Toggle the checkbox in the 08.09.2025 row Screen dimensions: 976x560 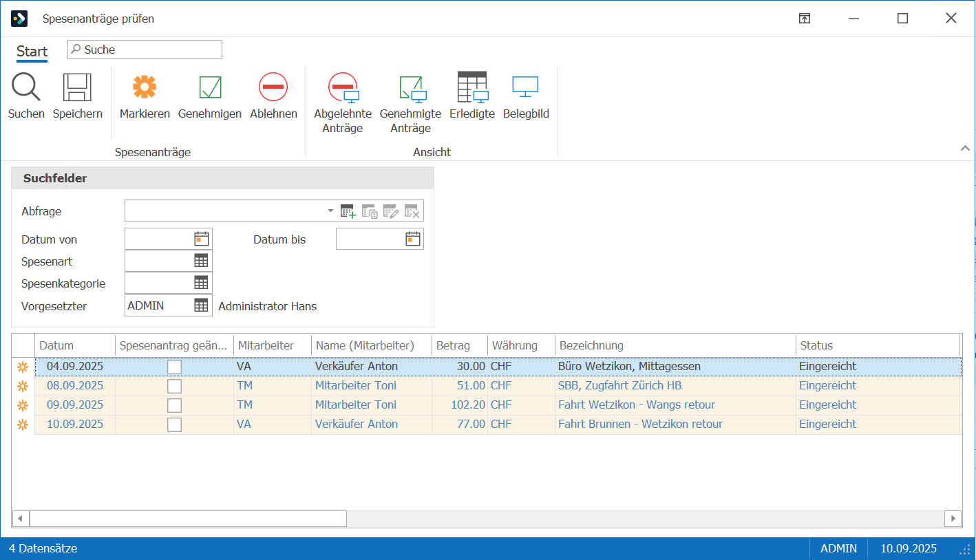(x=175, y=386)
